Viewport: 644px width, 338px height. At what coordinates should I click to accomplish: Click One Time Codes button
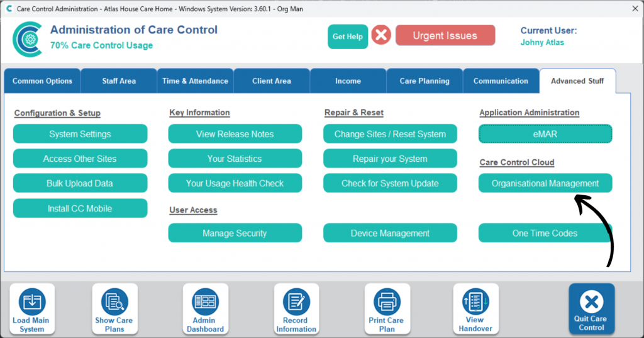click(545, 233)
